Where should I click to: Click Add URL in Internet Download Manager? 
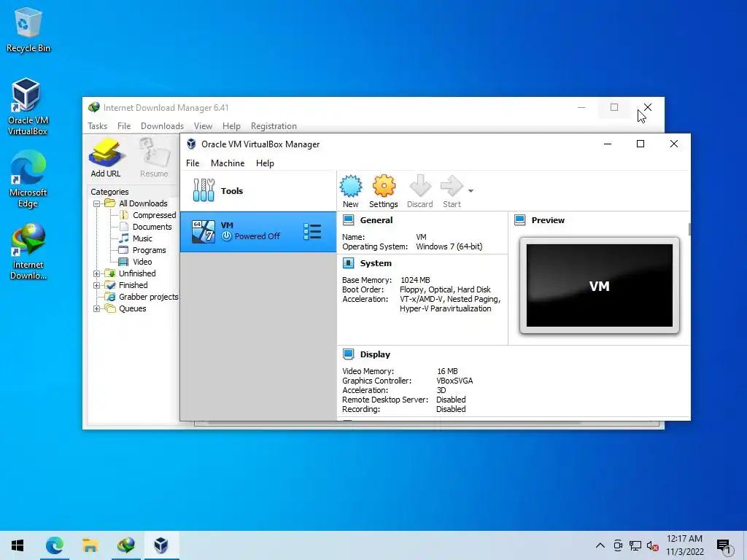106,157
